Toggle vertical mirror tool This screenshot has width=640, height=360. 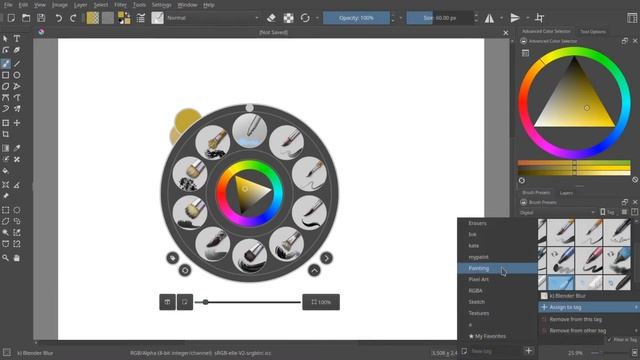pos(515,18)
